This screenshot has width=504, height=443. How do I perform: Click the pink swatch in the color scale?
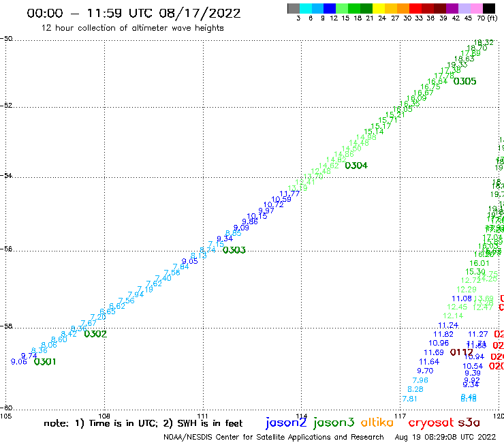tap(476, 8)
